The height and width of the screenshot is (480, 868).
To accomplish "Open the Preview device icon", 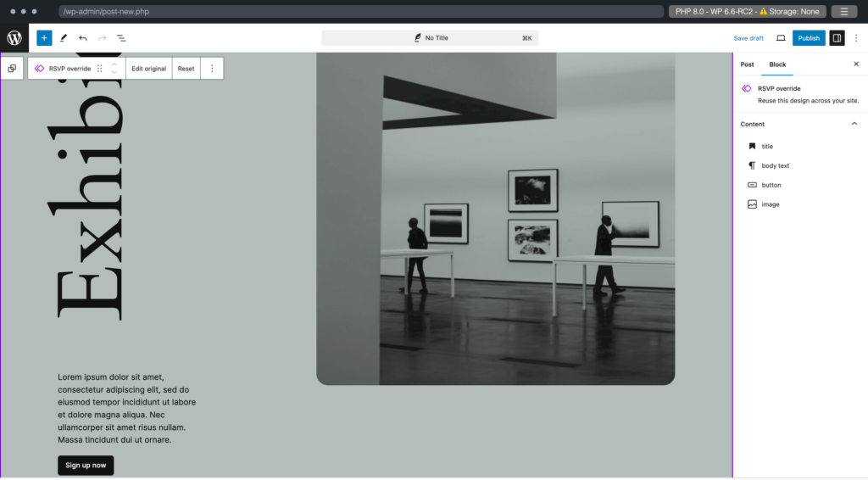I will 781,38.
